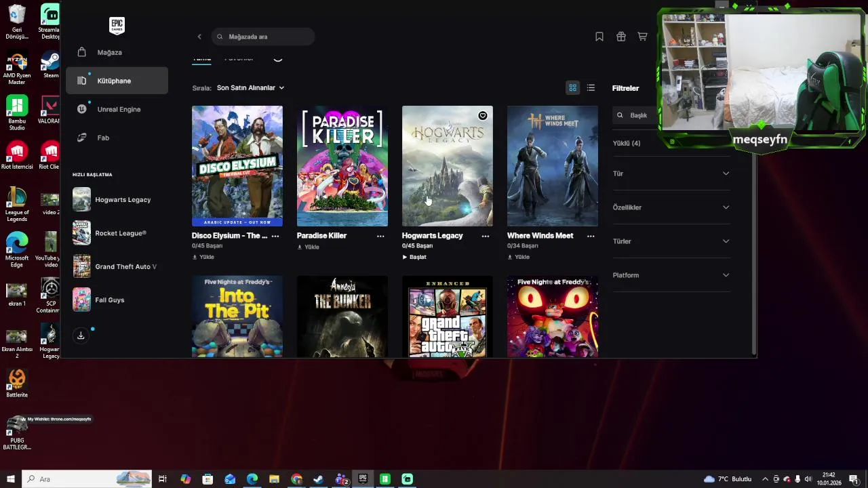The image size is (868, 488).
Task: Launch Hogwarts Legacy from quick launch
Action: click(x=117, y=199)
